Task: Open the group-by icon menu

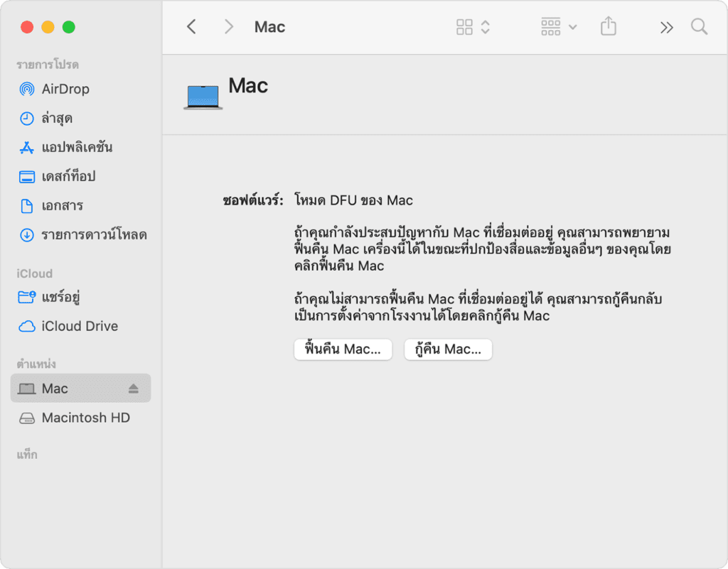Action: [x=551, y=27]
